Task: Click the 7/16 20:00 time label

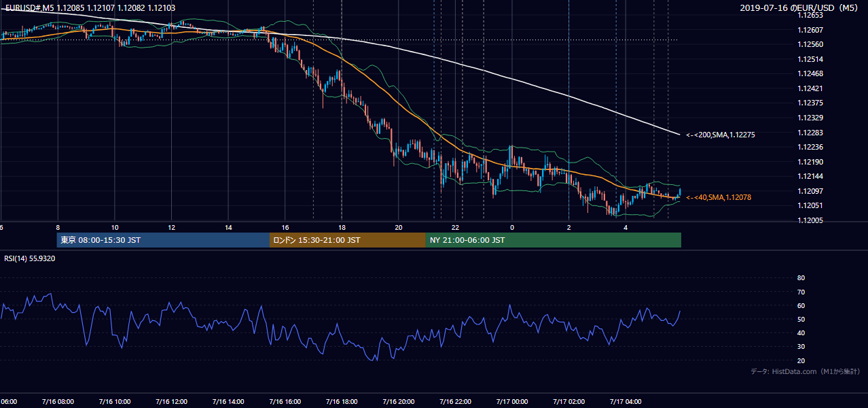Action: point(399,401)
